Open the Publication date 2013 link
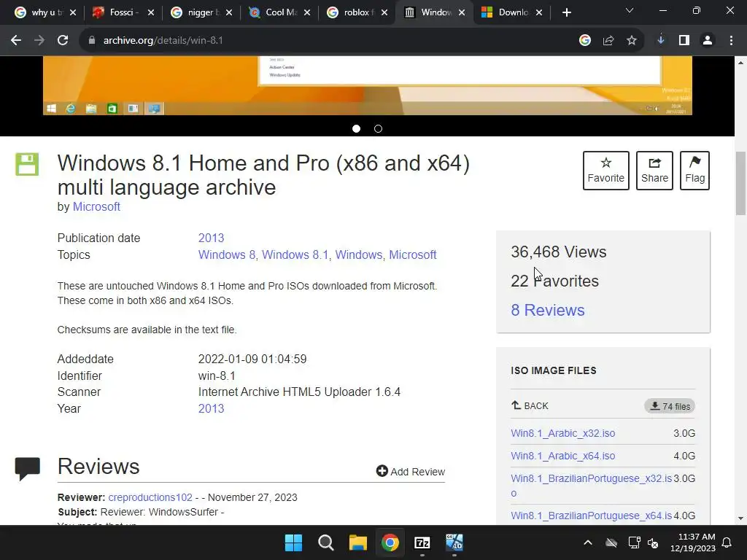Viewport: 747px width, 560px height. [x=211, y=238]
